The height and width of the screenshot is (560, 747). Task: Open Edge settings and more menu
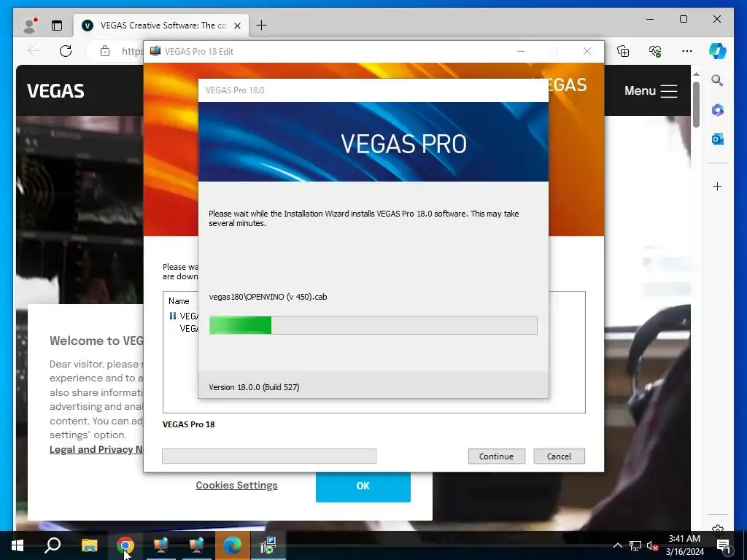[x=686, y=51]
